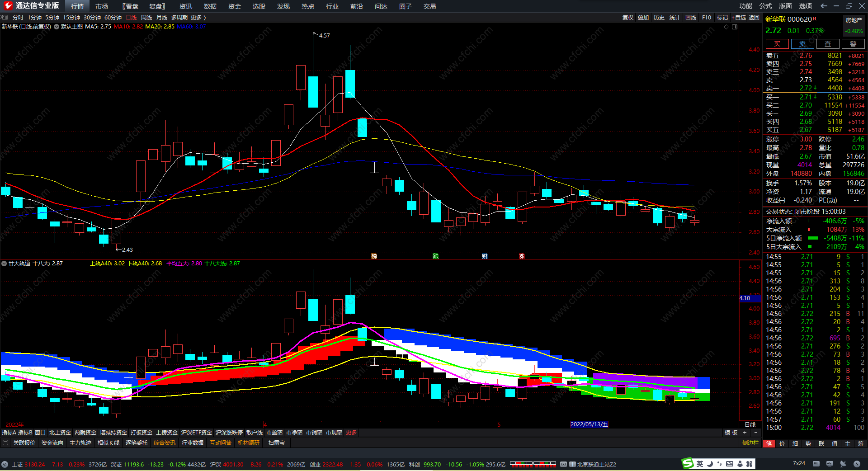Click the market breadth red-green bar indicator

coord(533,464)
